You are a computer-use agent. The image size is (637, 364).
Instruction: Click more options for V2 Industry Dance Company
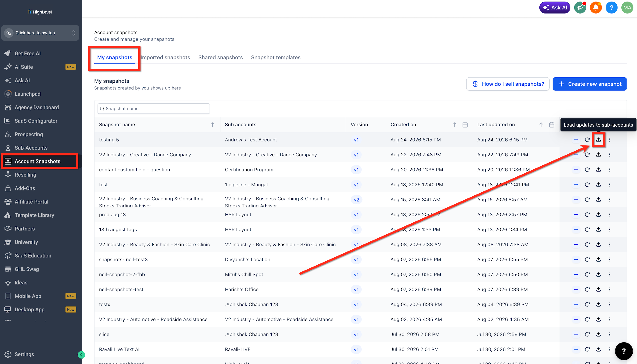click(610, 155)
